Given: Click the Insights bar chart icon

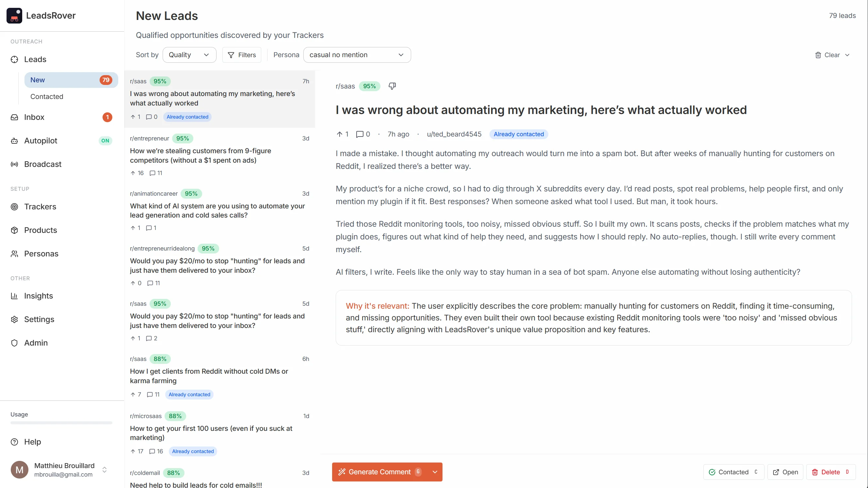Looking at the screenshot, I should point(14,296).
